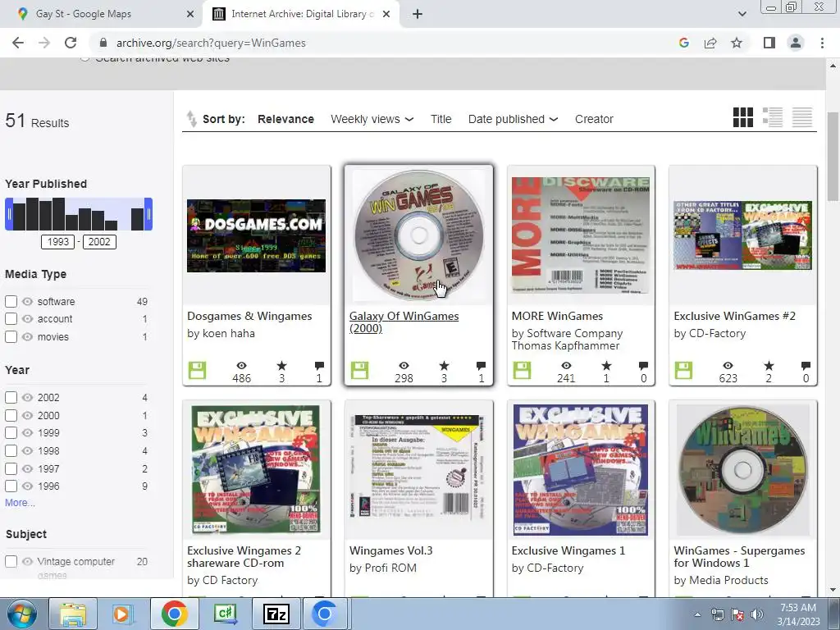The width and height of the screenshot is (840, 630).
Task: Open Windows Start menu
Action: pos(21,614)
